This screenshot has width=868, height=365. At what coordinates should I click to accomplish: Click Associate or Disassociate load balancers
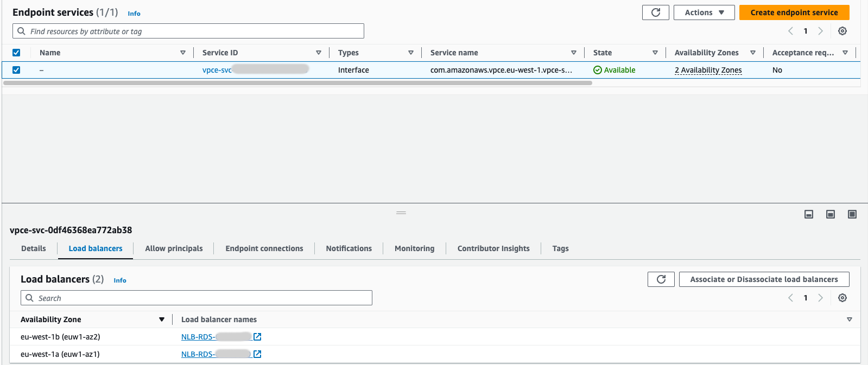(764, 279)
